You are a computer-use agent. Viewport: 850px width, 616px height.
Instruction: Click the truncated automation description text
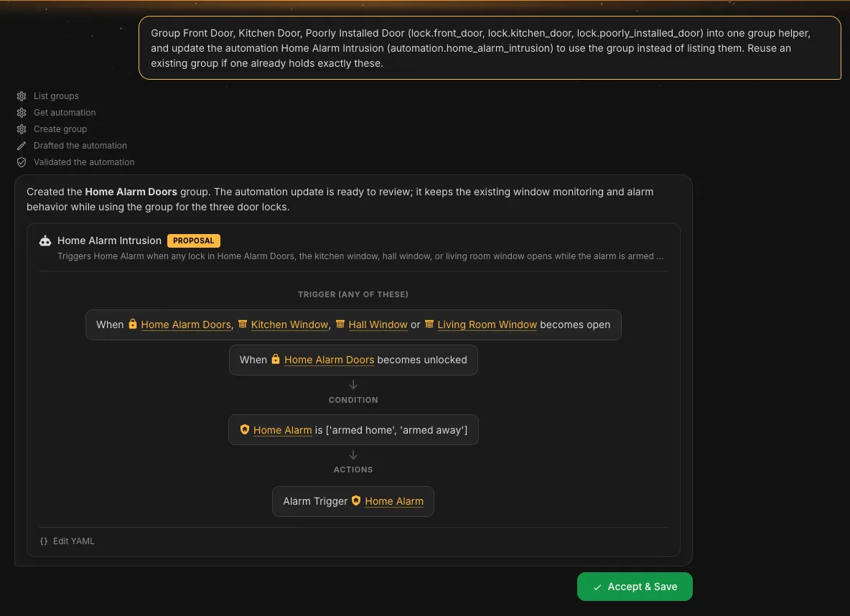[x=360, y=256]
